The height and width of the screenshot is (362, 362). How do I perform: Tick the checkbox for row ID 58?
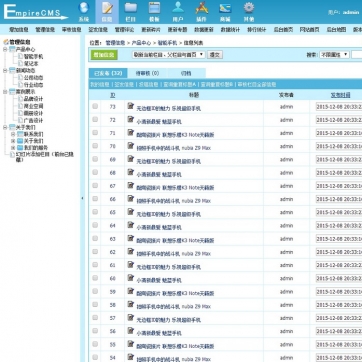click(x=95, y=304)
